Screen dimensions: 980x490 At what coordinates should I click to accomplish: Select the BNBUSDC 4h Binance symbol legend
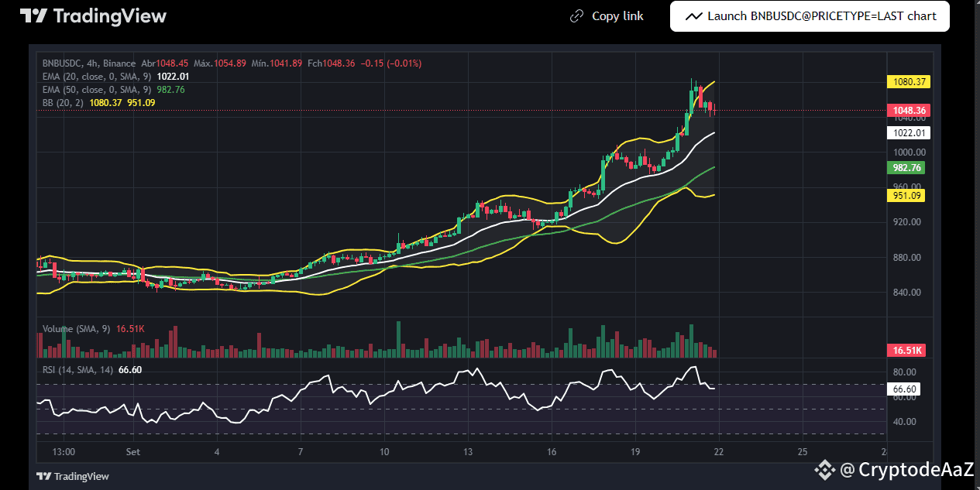pyautogui.click(x=89, y=63)
